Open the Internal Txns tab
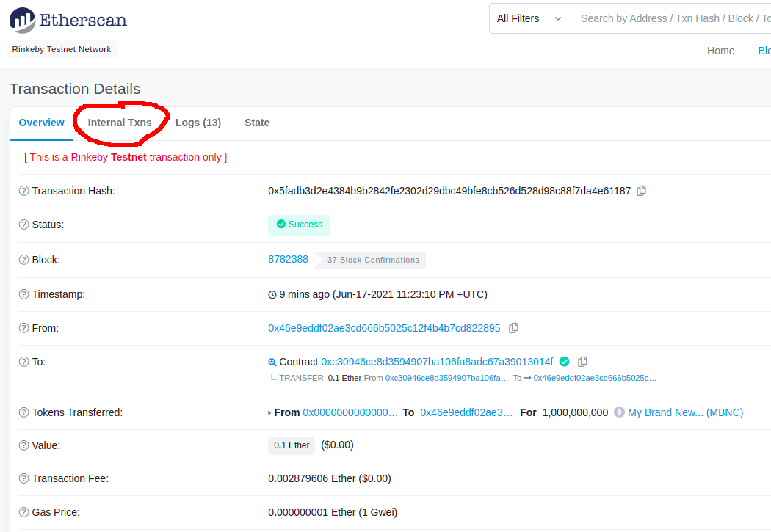 pos(120,123)
